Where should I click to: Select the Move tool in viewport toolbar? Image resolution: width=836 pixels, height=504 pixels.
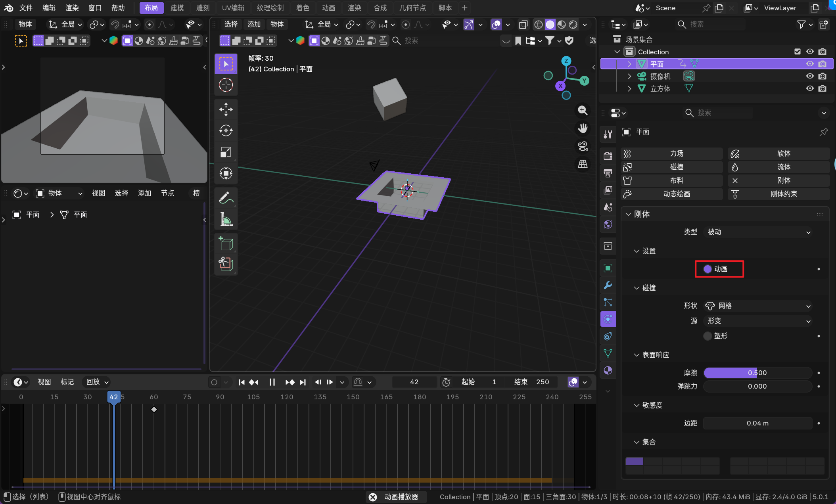(226, 109)
